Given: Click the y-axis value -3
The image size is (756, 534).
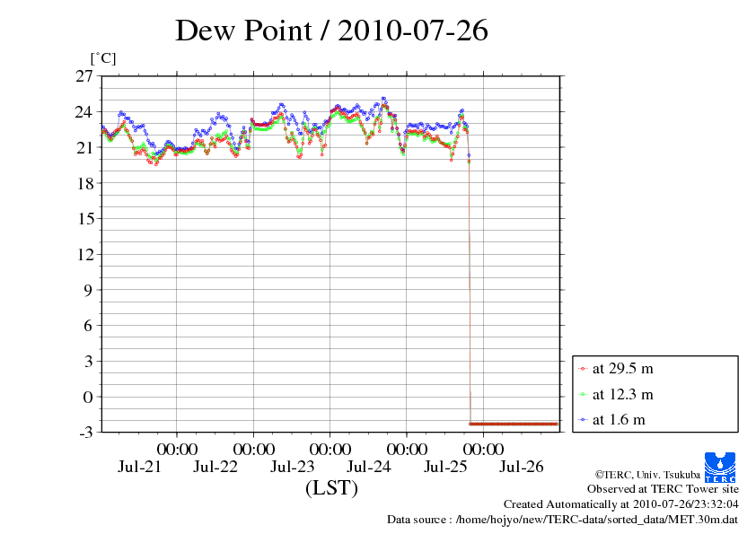Looking at the screenshot, I should pos(86,433).
